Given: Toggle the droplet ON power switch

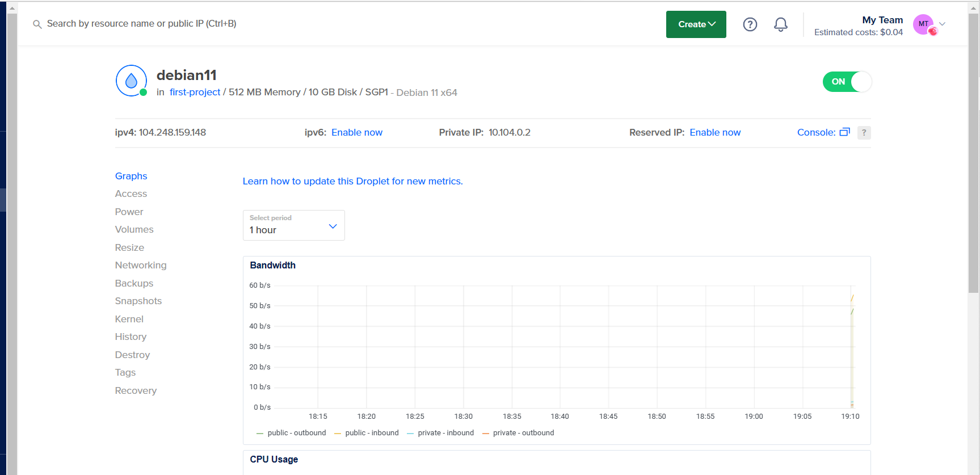Looking at the screenshot, I should point(847,82).
